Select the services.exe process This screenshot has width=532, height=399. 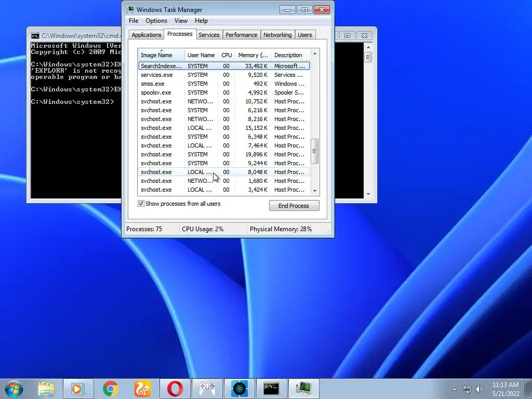coord(224,75)
